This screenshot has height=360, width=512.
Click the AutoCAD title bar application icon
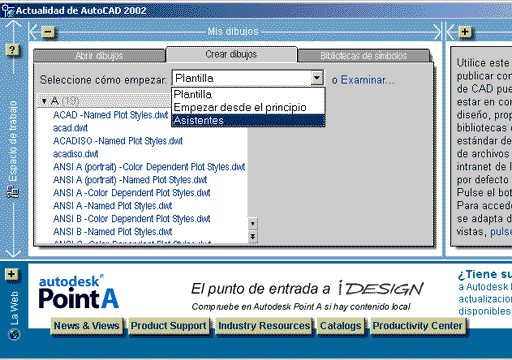pos(8,11)
